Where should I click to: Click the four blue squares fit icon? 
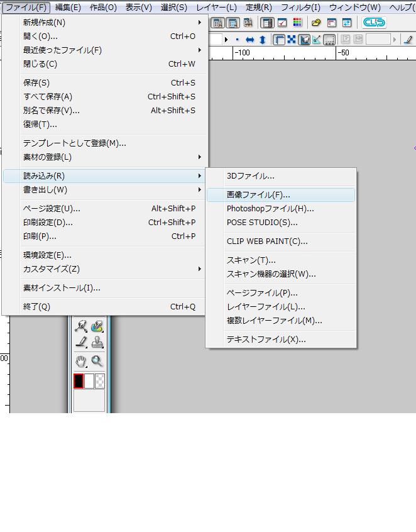(x=291, y=40)
